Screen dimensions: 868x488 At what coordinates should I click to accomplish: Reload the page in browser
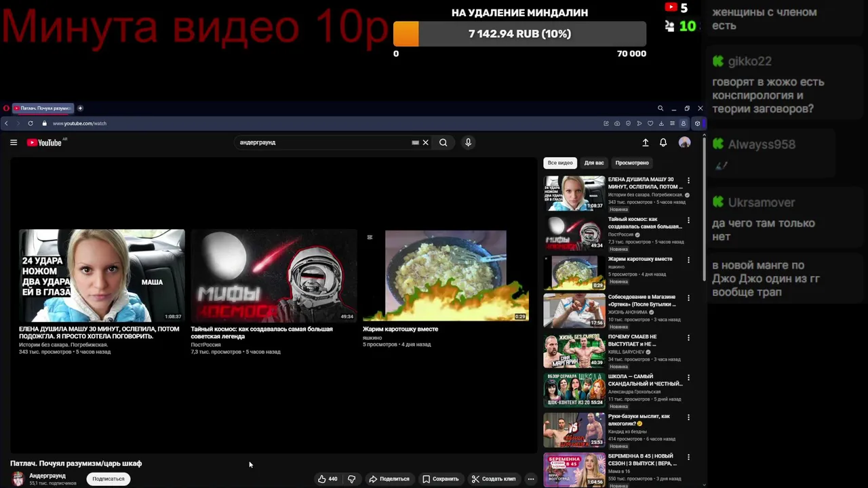pos(31,123)
